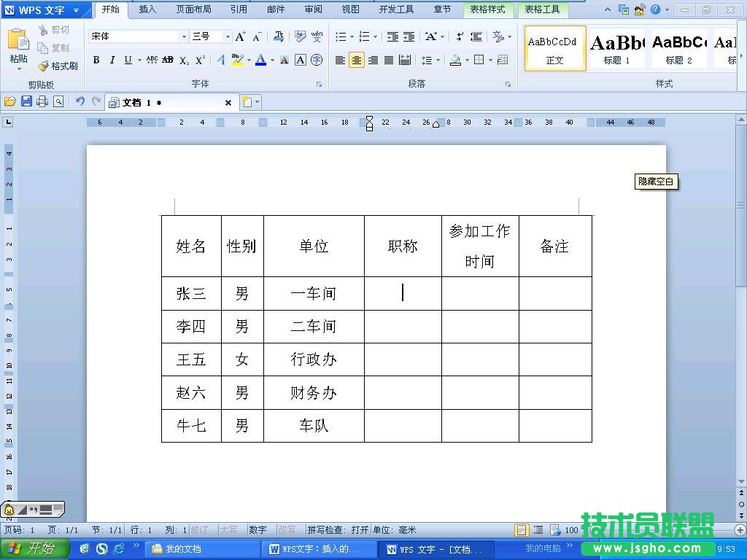Toggle bold formatting
This screenshot has height=560, width=747.
click(x=96, y=61)
